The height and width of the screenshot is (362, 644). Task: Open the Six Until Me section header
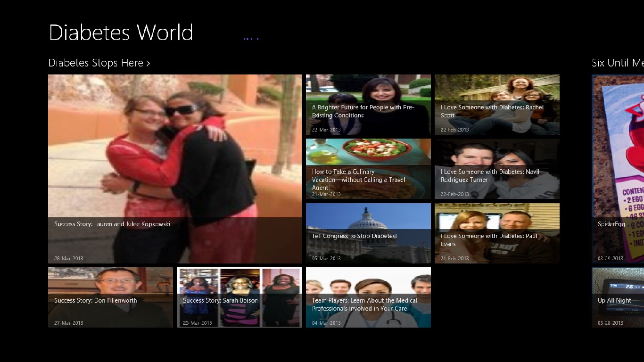click(x=617, y=63)
